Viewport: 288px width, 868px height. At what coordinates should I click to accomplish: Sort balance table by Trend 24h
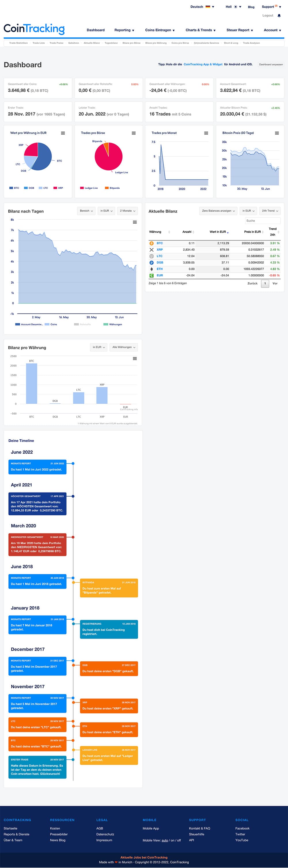[274, 231]
